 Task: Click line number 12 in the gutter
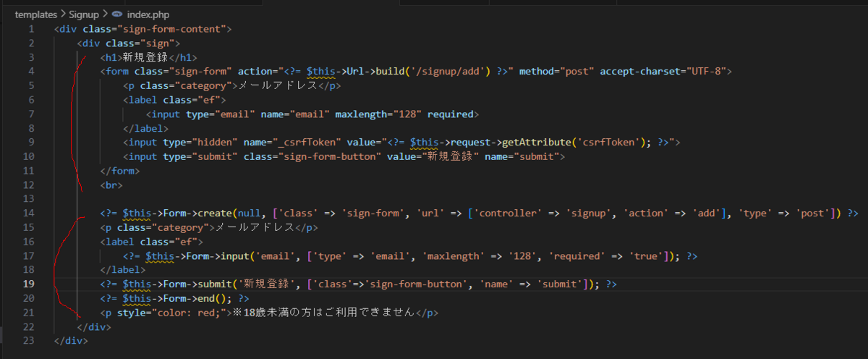click(29, 185)
